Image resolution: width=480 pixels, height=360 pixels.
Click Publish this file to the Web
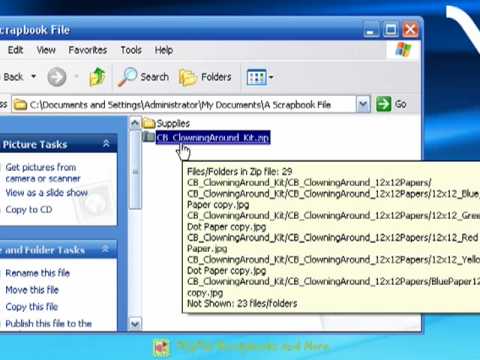(x=49, y=324)
